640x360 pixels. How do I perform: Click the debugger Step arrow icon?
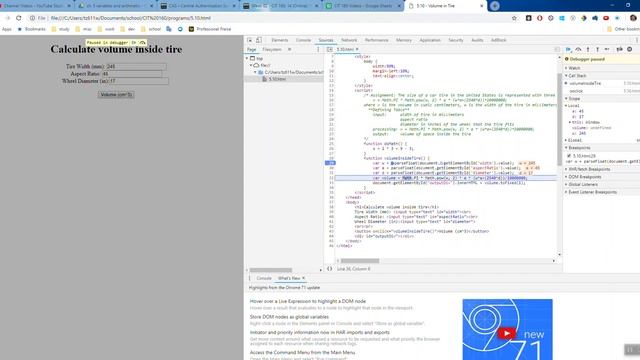[x=607, y=49]
